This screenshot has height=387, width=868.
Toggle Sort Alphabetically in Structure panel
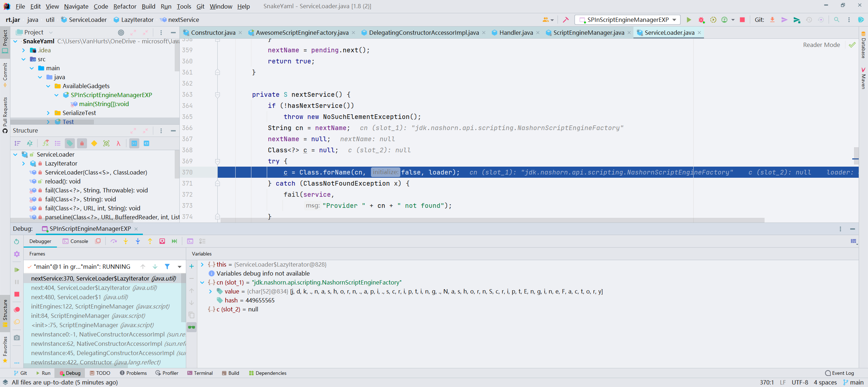30,143
